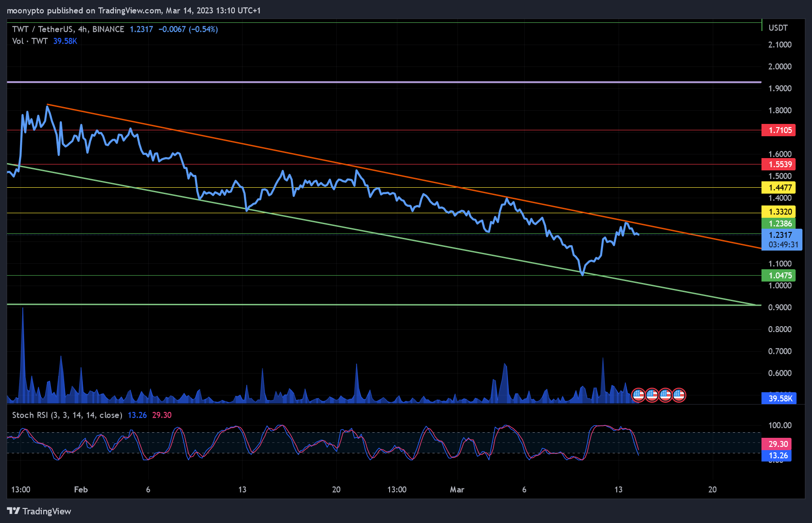Viewport: 812px width, 523px height.
Task: Click the USDT currency label atop price axis
Action: coord(778,28)
